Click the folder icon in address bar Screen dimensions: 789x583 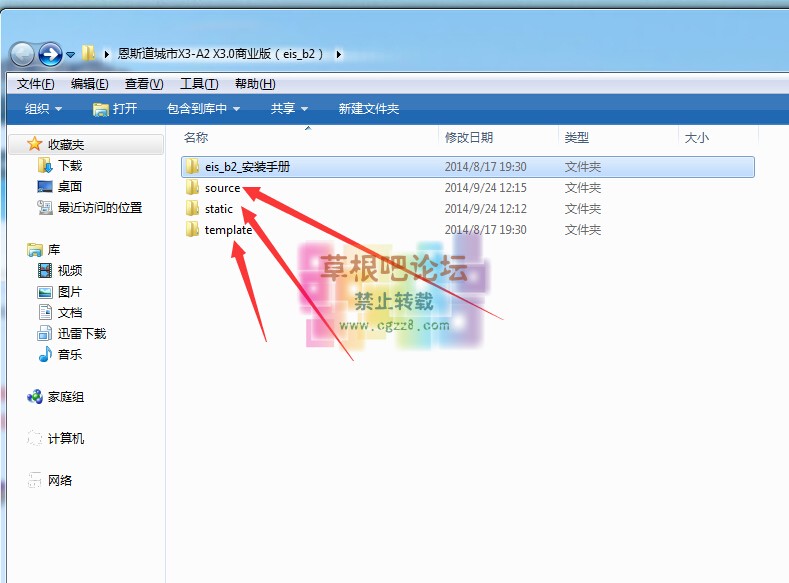89,53
